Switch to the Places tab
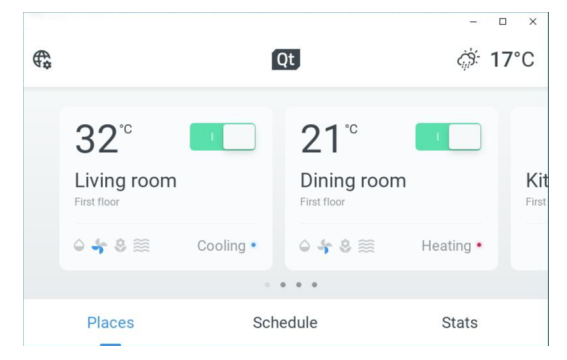The height and width of the screenshot is (360, 567). point(110,322)
